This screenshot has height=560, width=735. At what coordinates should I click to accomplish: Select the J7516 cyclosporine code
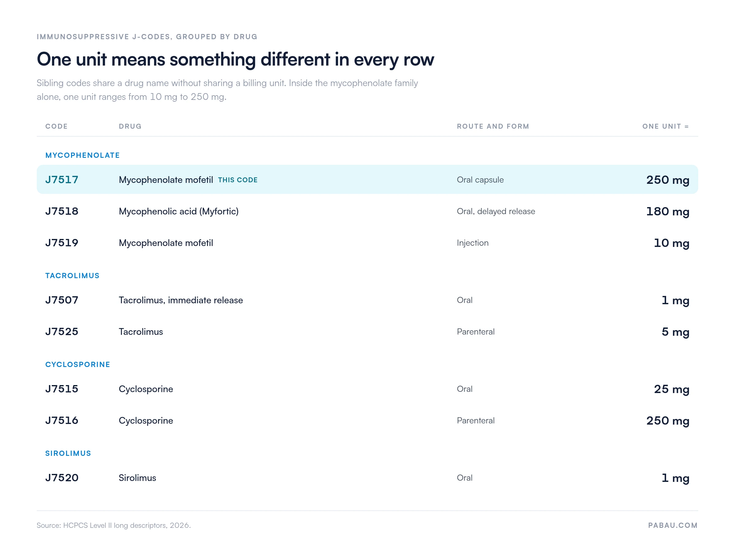point(62,420)
